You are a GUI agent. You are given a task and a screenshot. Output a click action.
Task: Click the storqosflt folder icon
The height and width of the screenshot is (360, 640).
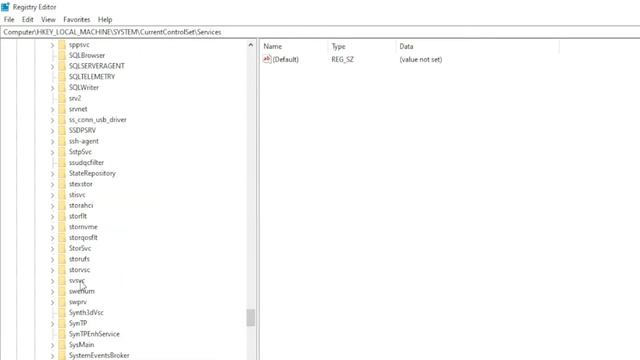pos(62,238)
